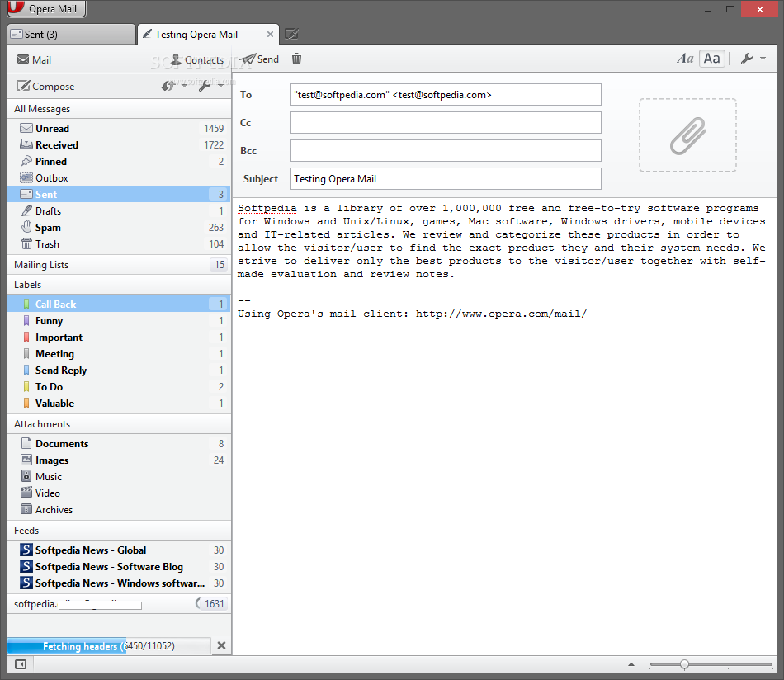Show Archives attachments

tap(119, 509)
